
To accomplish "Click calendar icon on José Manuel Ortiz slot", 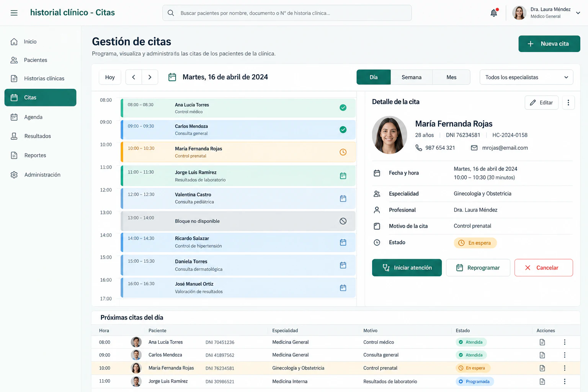I will (343, 288).
